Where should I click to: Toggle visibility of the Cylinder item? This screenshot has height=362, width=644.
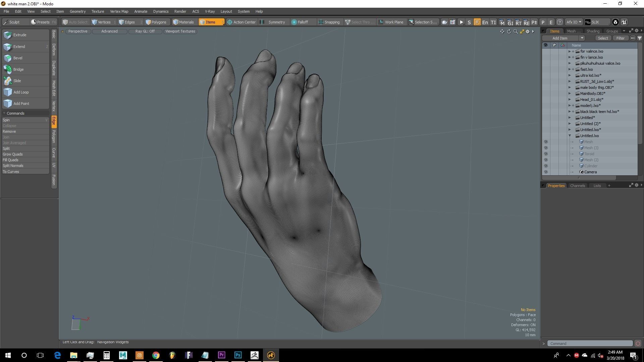546,166
